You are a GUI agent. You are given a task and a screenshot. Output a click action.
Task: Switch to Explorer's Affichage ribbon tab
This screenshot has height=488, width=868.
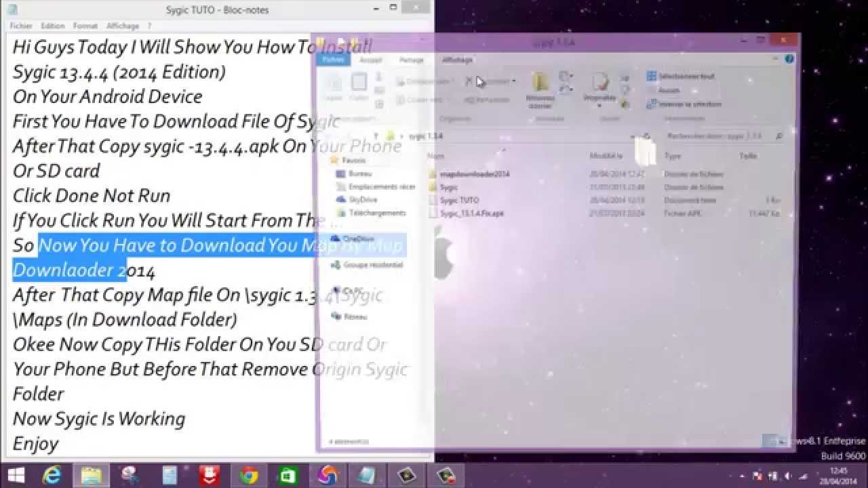pyautogui.click(x=457, y=60)
